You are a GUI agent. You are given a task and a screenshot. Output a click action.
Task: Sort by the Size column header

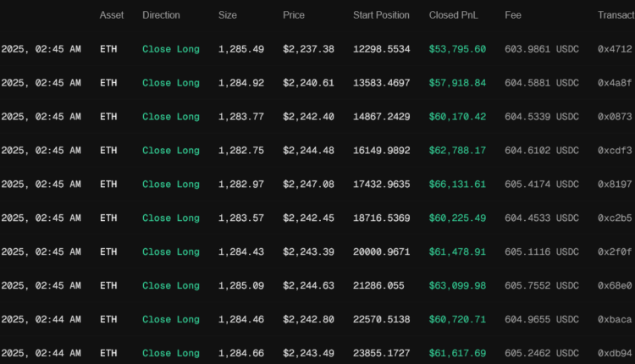coord(228,15)
